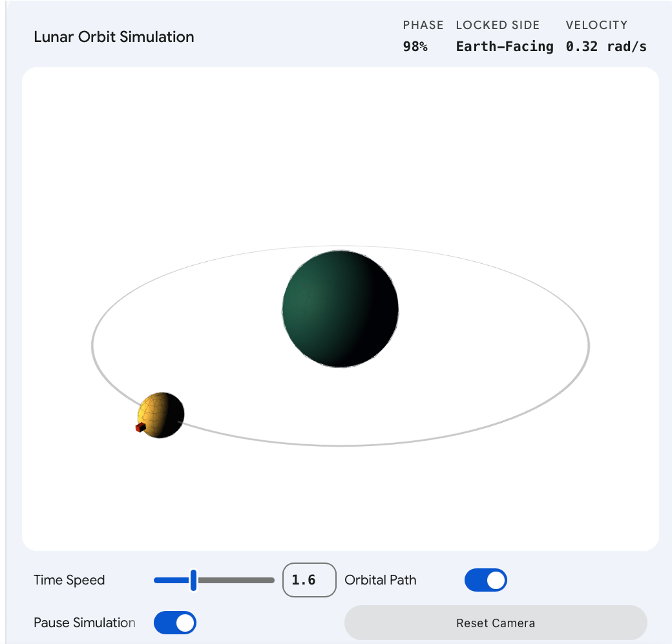Viewport: 672px width, 644px height.
Task: Select the yellow Moon sphere
Action: pyautogui.click(x=160, y=414)
